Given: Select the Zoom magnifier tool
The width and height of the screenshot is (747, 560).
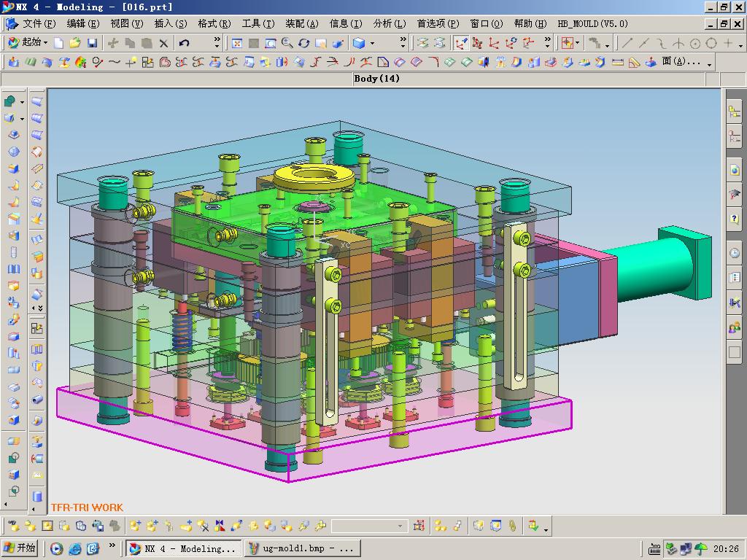Looking at the screenshot, I should [287, 43].
